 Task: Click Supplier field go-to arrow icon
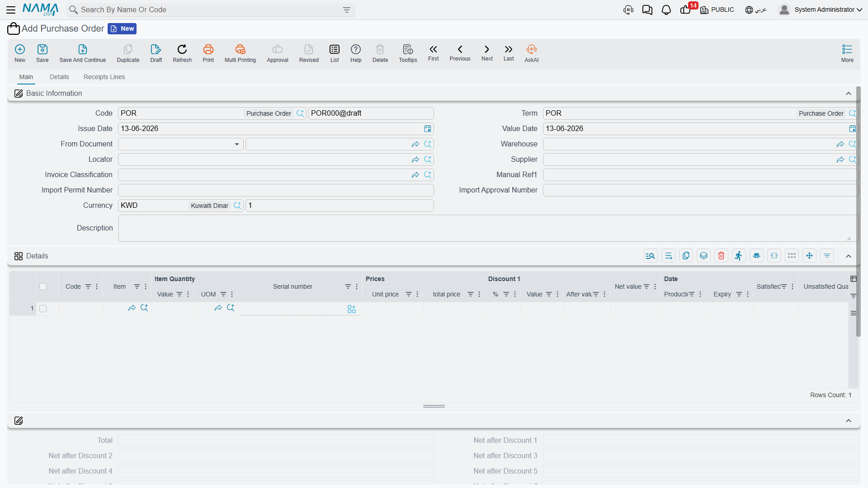tap(840, 160)
